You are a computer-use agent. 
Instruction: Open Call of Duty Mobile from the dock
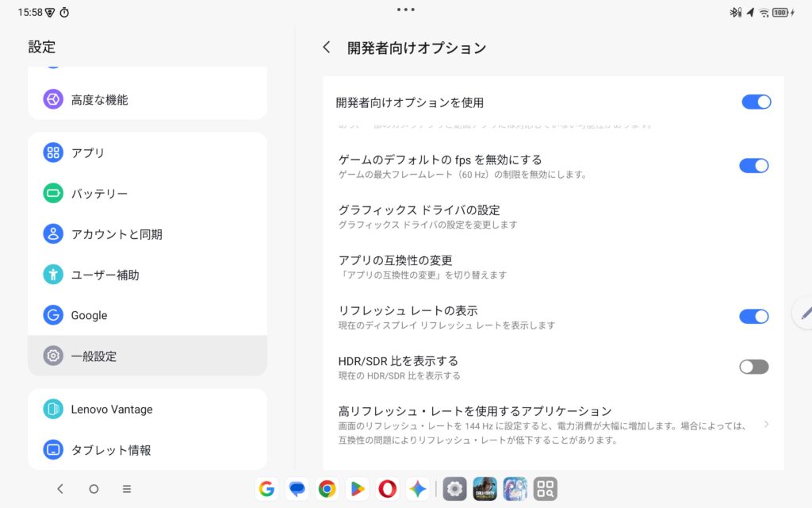click(x=485, y=489)
